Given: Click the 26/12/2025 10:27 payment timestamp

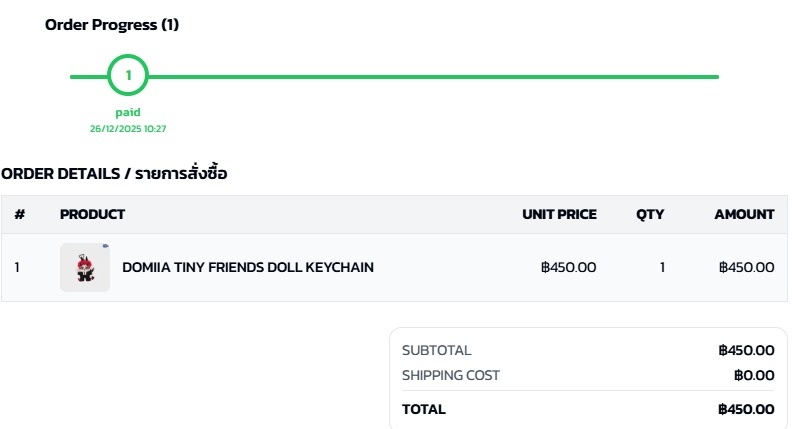Looking at the screenshot, I should click(x=128, y=128).
